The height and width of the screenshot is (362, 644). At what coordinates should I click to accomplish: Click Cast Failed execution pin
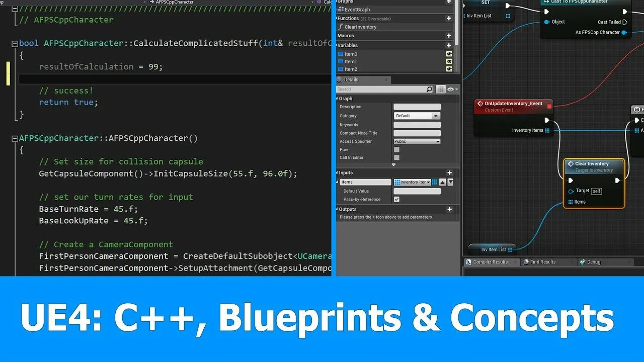[625, 22]
